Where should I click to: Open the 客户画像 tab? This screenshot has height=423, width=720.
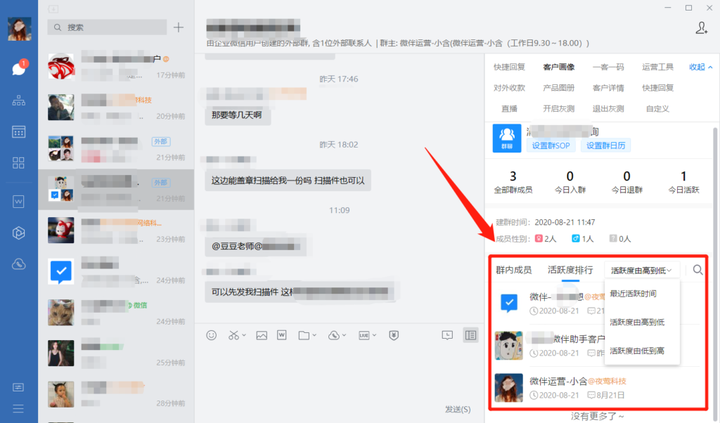point(558,67)
